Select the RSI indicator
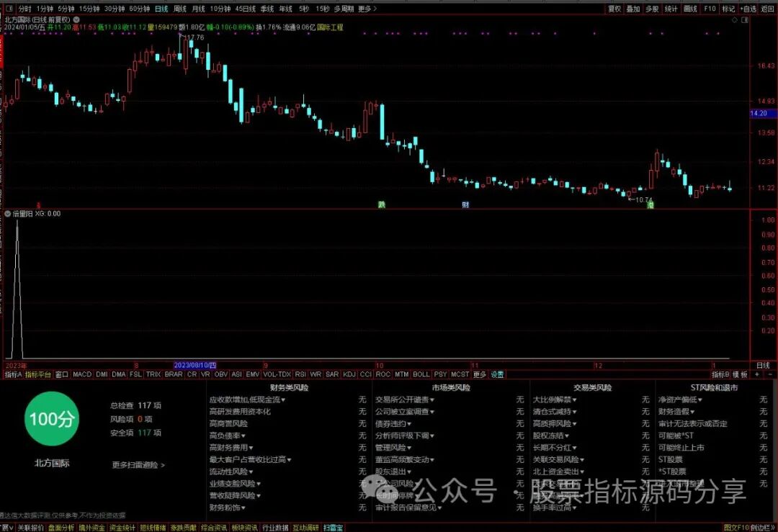The image size is (778, 532). coord(300,374)
